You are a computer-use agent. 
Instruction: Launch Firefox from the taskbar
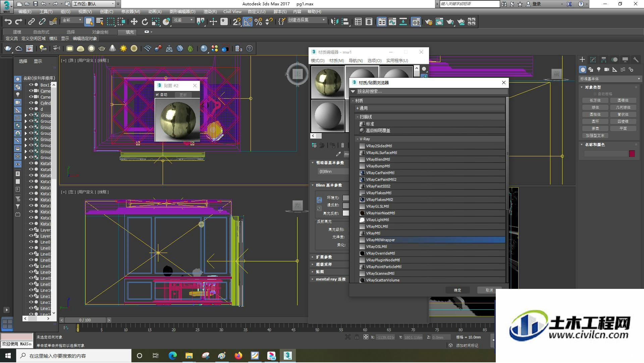click(238, 356)
